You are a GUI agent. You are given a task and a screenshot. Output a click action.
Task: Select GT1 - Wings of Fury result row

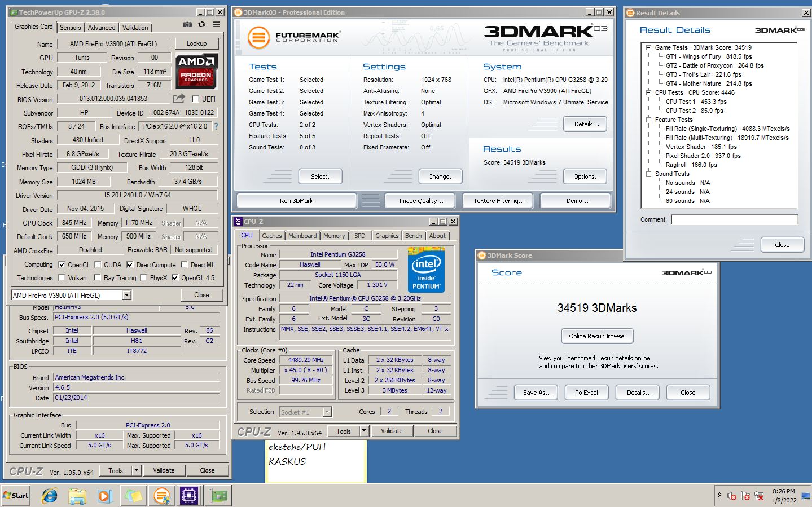pos(709,56)
